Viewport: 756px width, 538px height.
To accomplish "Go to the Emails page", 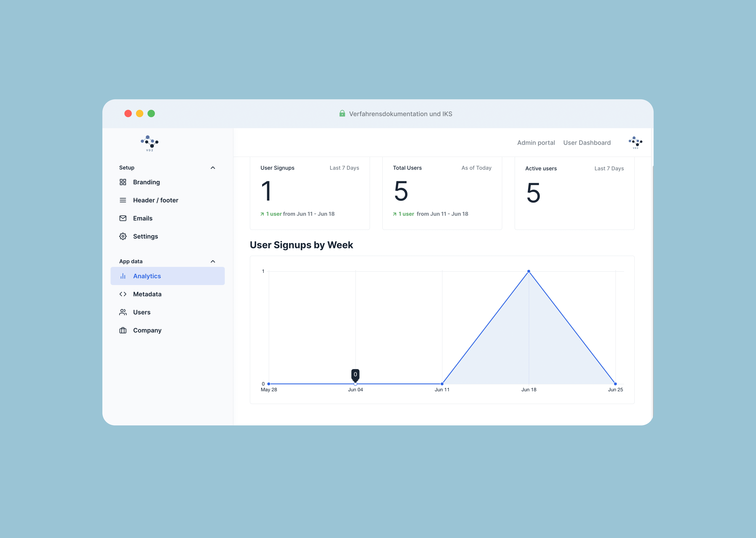I will (167, 218).
